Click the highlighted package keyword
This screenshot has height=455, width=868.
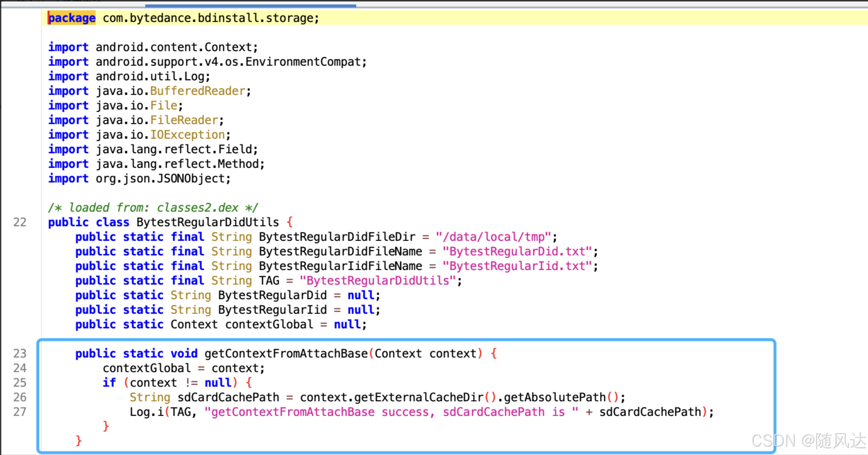pos(72,18)
